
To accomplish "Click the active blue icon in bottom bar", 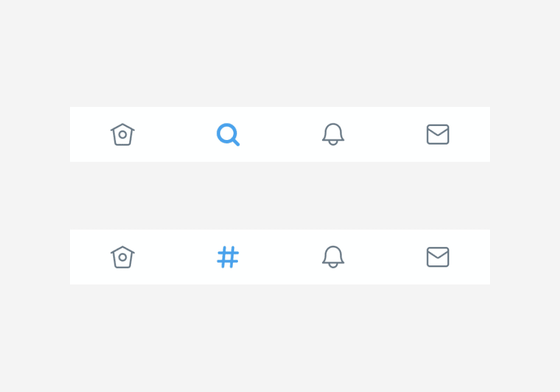I will pyautogui.click(x=228, y=257).
